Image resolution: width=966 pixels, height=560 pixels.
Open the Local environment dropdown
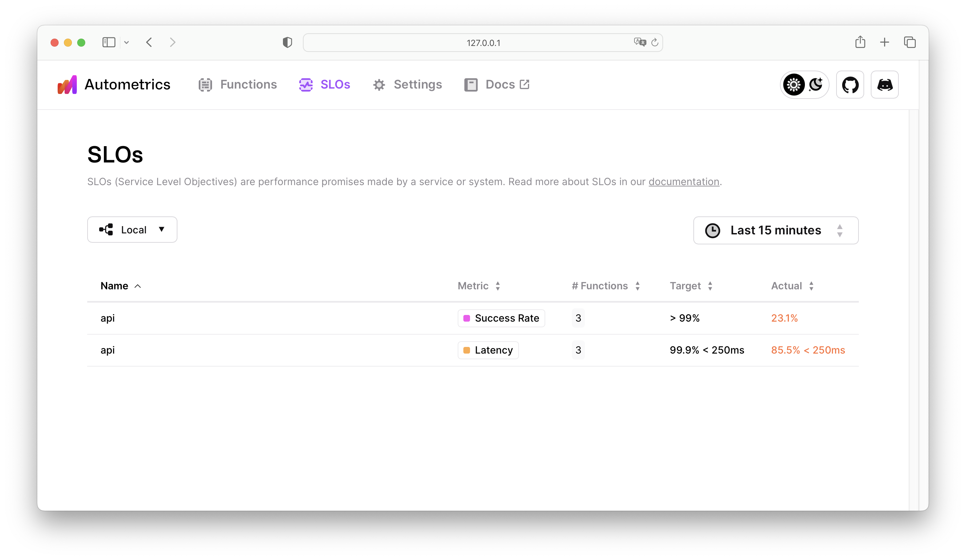[x=132, y=230]
